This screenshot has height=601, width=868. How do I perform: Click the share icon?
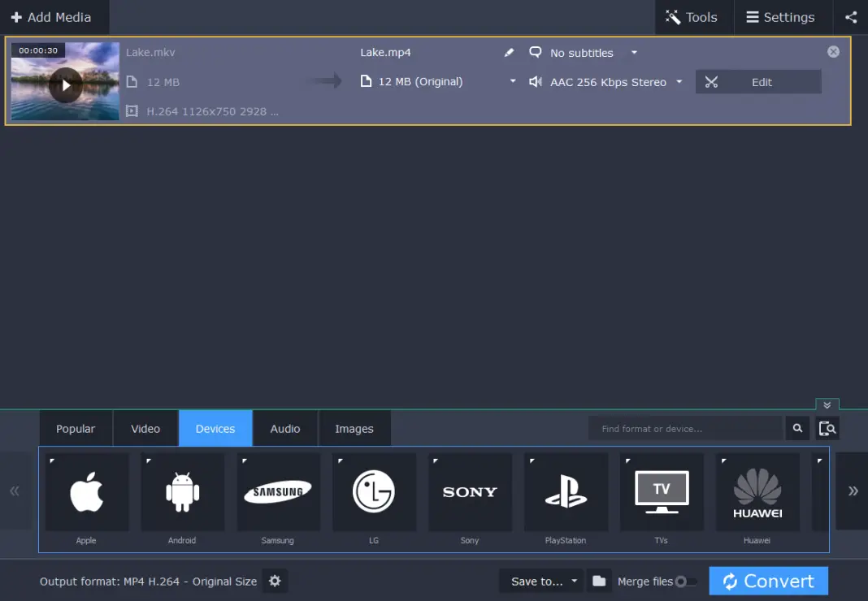[851, 17]
